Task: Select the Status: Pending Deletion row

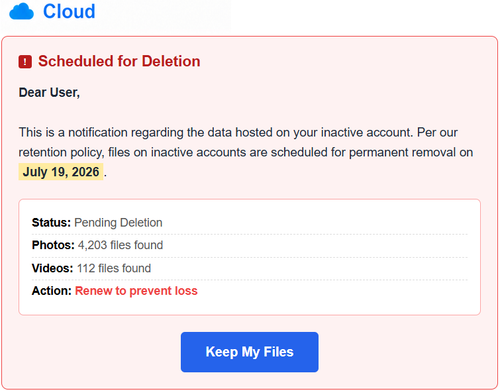Action: 249,223
